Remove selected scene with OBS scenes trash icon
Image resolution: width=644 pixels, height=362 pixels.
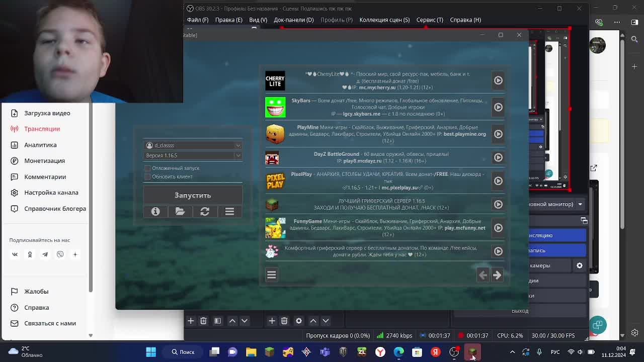[203, 321]
